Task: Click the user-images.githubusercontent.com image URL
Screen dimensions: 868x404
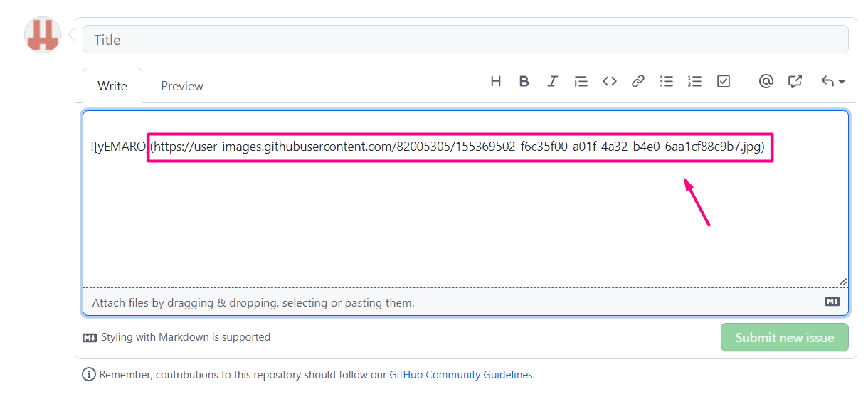Action: pos(457,147)
